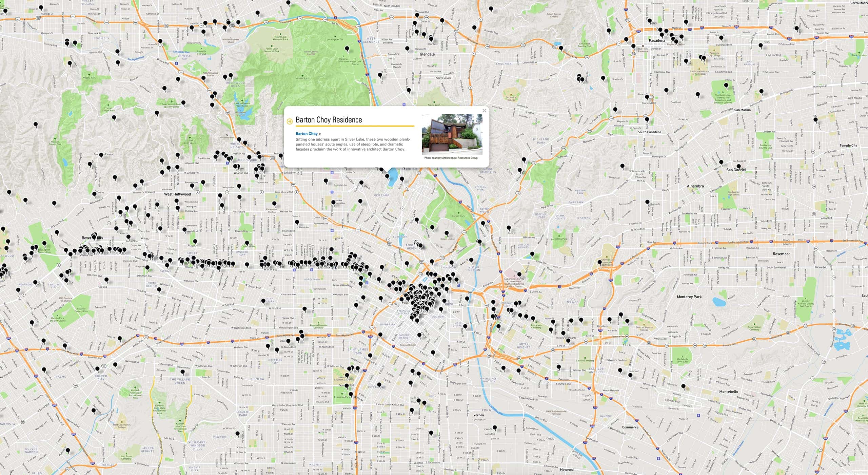Select the pin above W Alhambra Rd
The height and width of the screenshot is (475, 868).
click(622, 166)
